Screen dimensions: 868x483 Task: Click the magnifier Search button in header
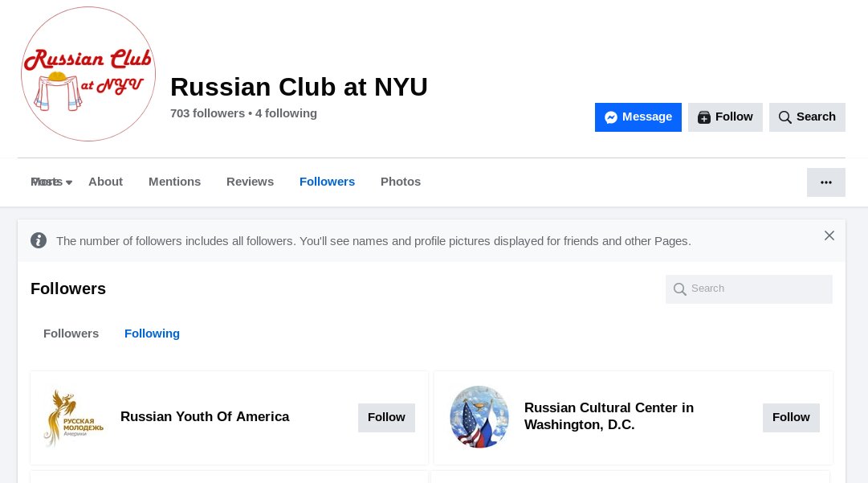pyautogui.click(x=807, y=117)
